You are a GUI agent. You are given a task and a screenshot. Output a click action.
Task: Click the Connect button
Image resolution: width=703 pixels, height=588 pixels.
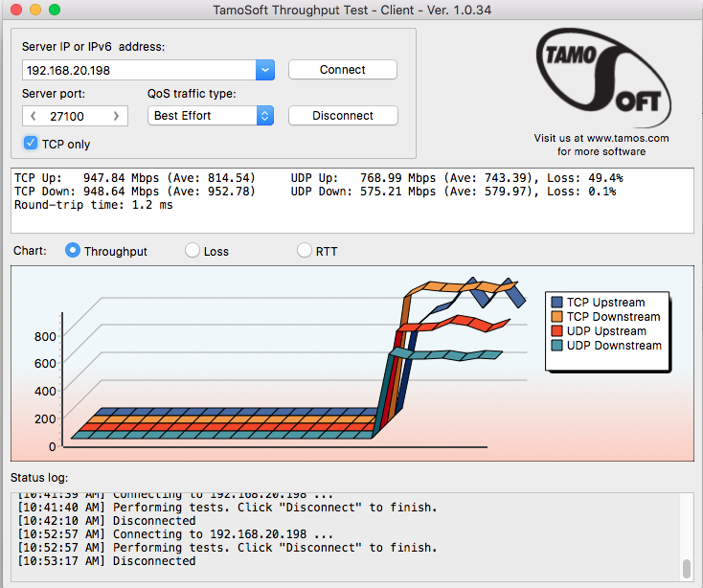343,70
